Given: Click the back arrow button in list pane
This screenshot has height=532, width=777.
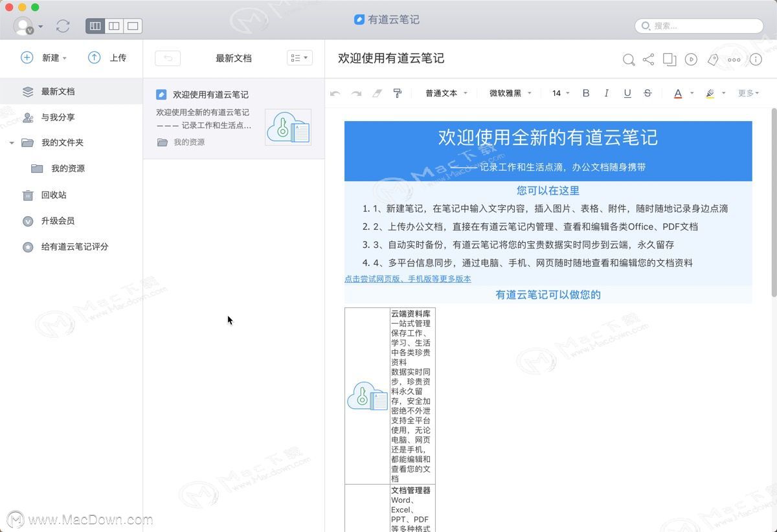Looking at the screenshot, I should point(168,58).
